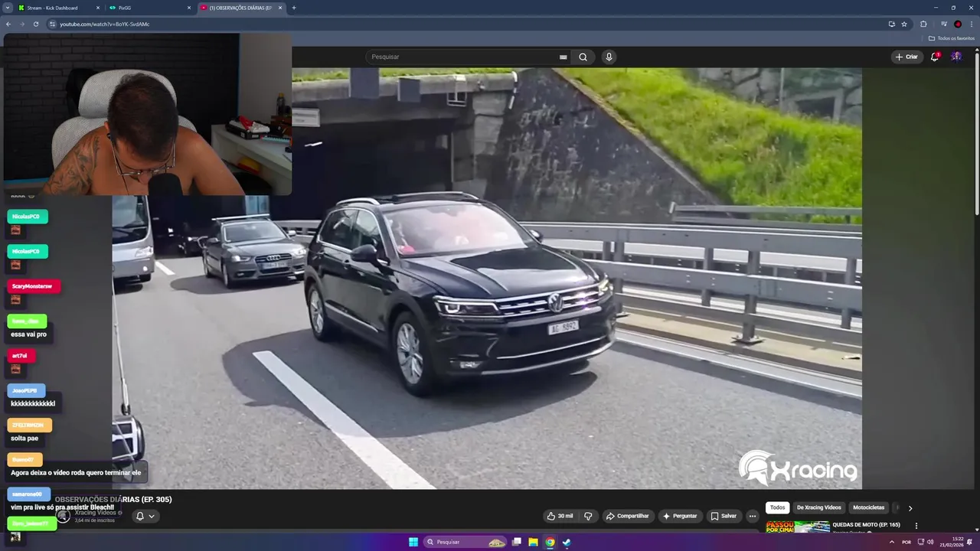The image size is (980, 551).
Task: Like the video with 30 mil thumbs up
Action: (560, 516)
